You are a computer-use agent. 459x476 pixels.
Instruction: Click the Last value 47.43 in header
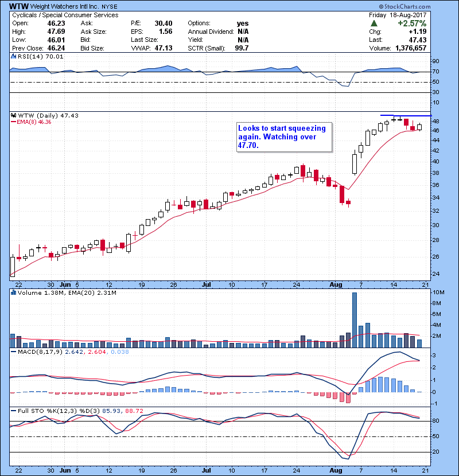click(x=418, y=40)
